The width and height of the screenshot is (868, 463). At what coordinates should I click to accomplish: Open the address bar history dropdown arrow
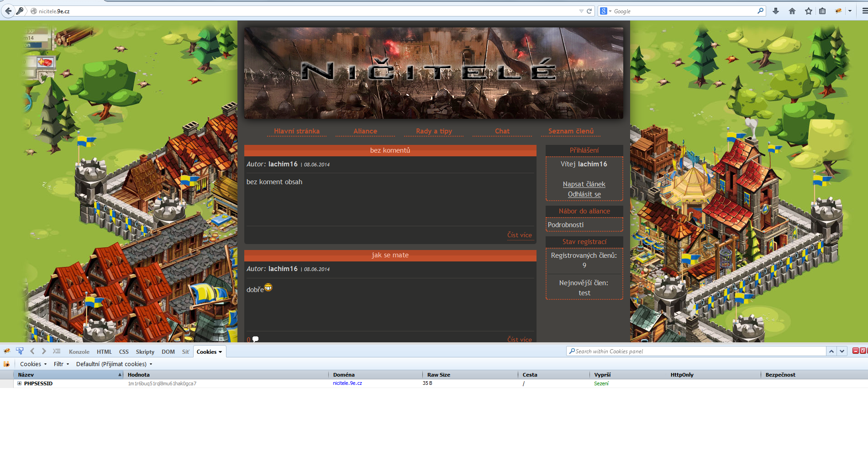pyautogui.click(x=581, y=11)
